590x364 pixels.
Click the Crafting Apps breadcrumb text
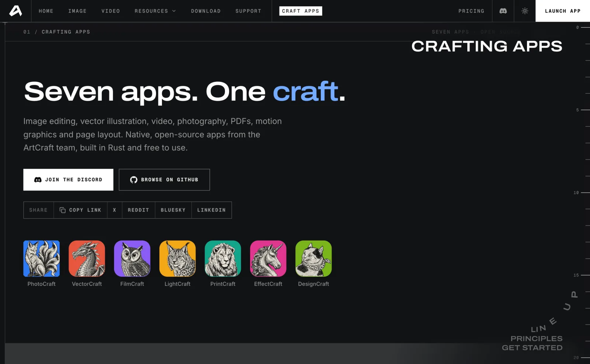point(66,32)
